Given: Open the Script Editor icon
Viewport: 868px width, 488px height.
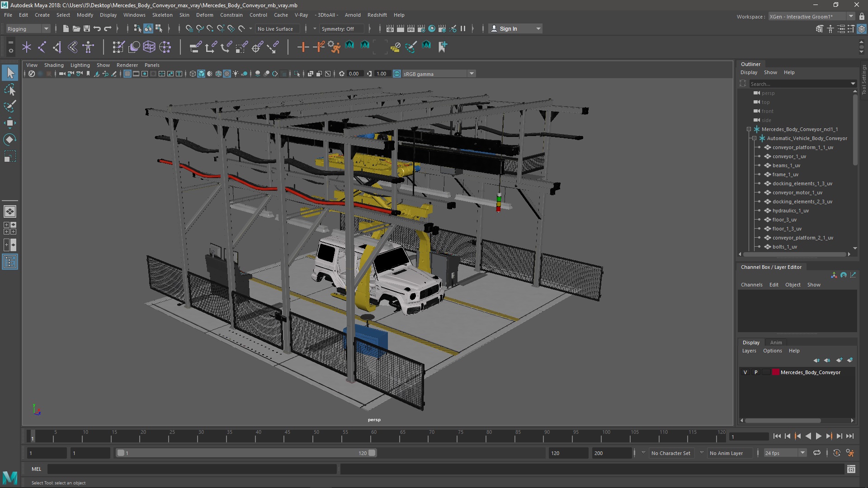Looking at the screenshot, I should 851,469.
